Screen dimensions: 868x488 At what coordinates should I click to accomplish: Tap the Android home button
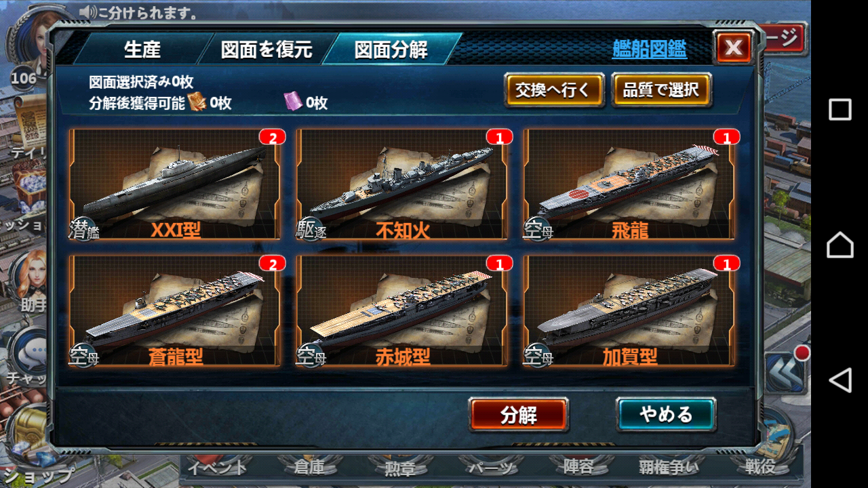840,245
